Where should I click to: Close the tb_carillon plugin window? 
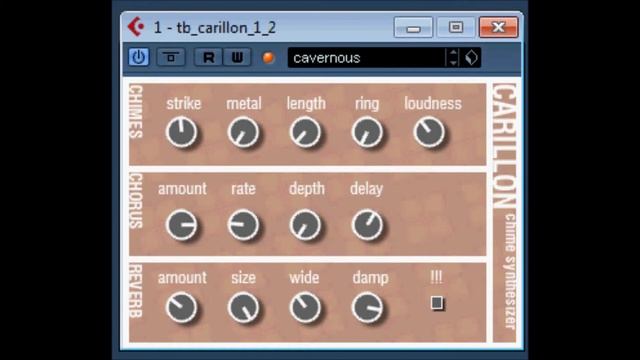click(498, 27)
